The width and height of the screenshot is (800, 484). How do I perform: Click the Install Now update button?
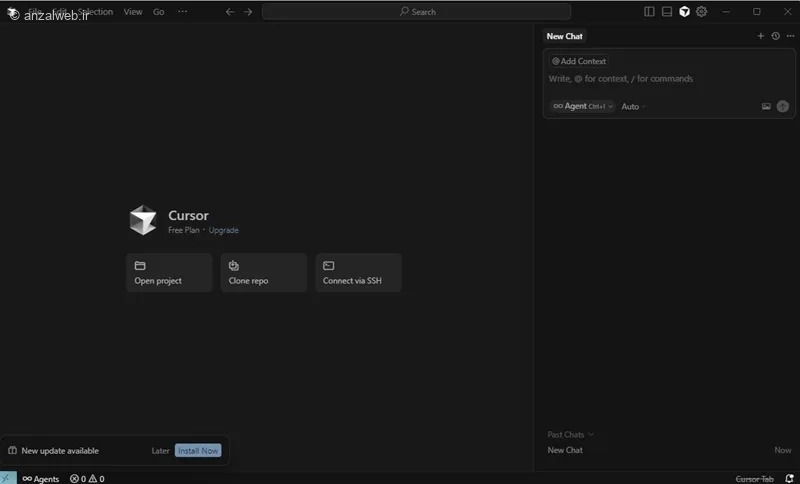(198, 451)
